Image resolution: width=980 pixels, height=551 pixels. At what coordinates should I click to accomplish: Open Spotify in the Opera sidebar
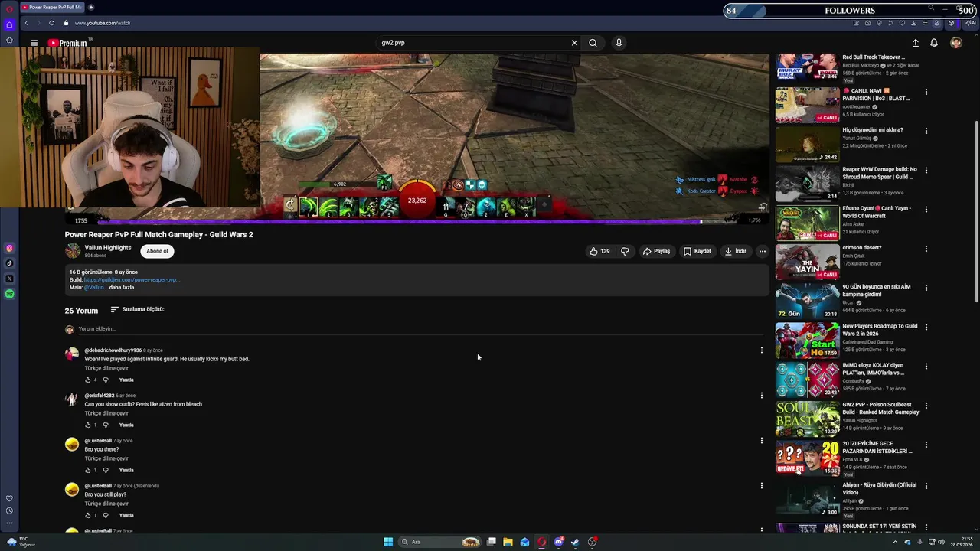coord(9,294)
